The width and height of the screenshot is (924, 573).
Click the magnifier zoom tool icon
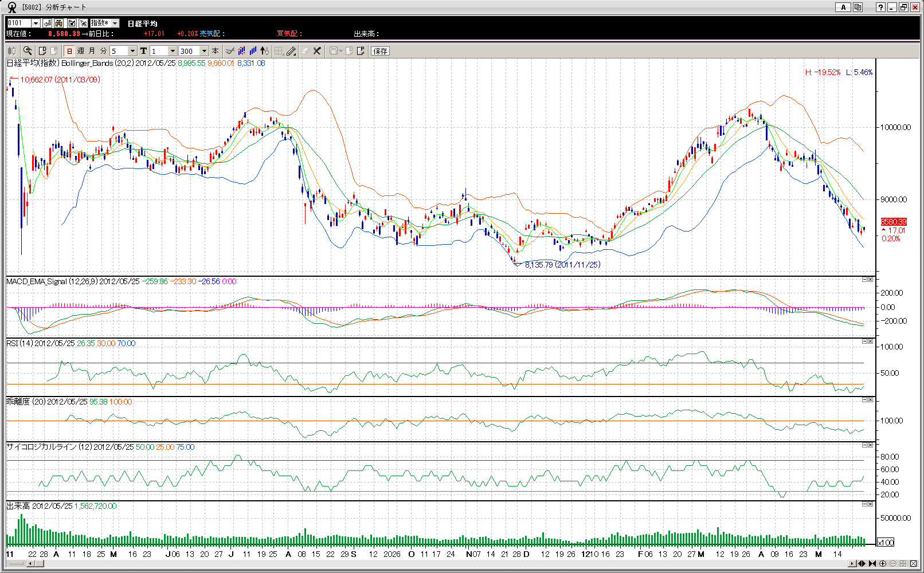[x=27, y=51]
